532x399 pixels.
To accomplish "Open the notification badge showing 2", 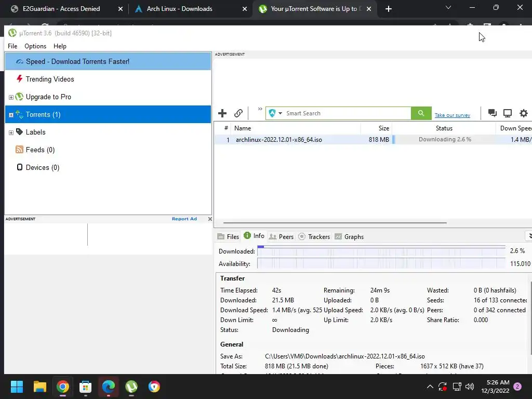I will coord(517,387).
